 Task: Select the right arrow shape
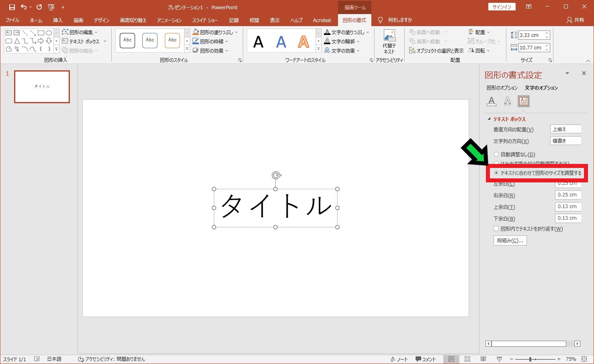point(41,41)
